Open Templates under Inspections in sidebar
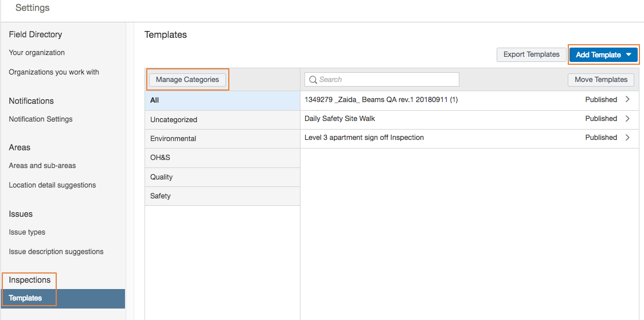The image size is (644, 320). tap(26, 298)
